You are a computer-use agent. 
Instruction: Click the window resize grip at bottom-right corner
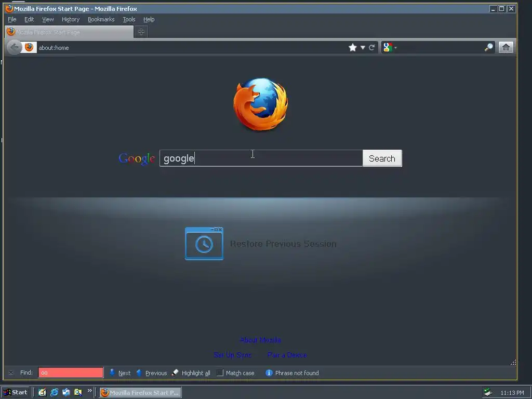513,362
